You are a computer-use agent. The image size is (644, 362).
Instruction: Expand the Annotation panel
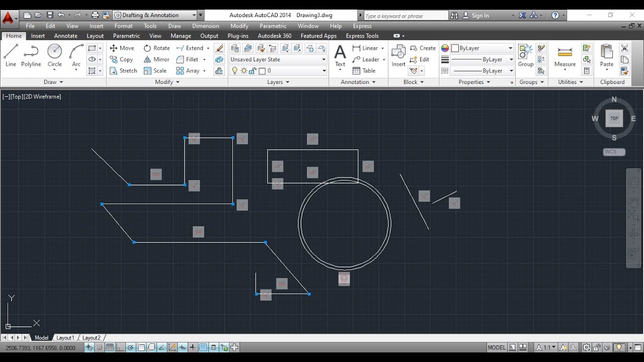tap(358, 82)
